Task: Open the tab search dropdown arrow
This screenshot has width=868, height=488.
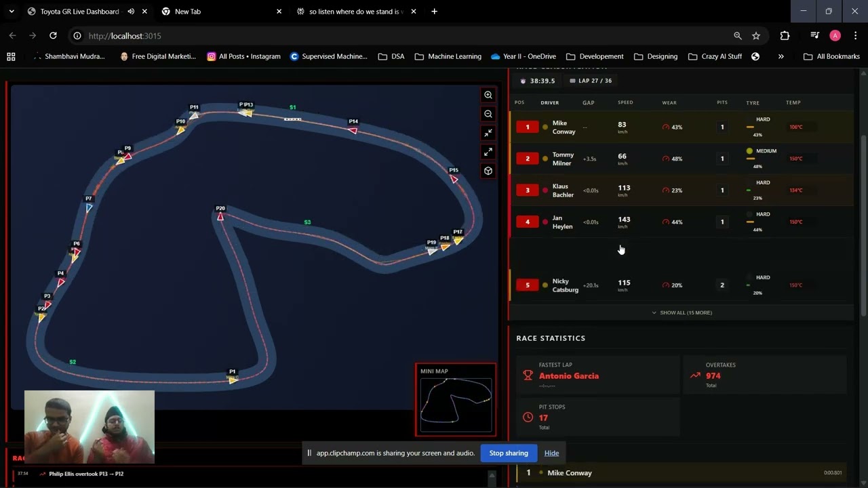Action: pyautogui.click(x=12, y=12)
